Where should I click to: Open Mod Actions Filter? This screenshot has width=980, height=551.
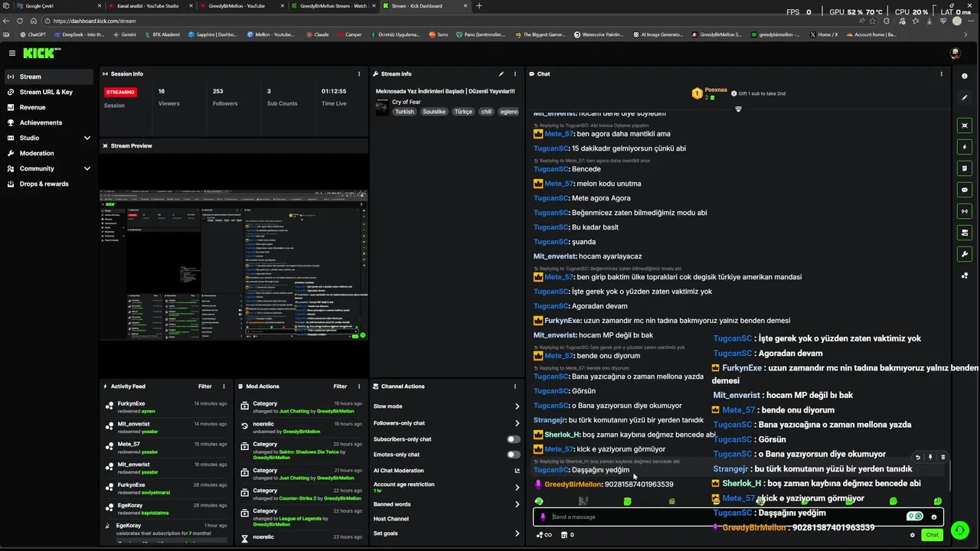click(340, 386)
